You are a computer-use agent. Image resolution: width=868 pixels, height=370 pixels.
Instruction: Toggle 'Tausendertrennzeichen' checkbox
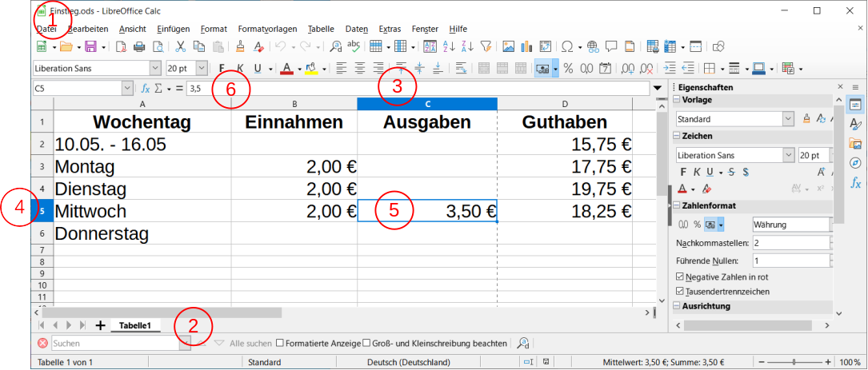tap(680, 292)
